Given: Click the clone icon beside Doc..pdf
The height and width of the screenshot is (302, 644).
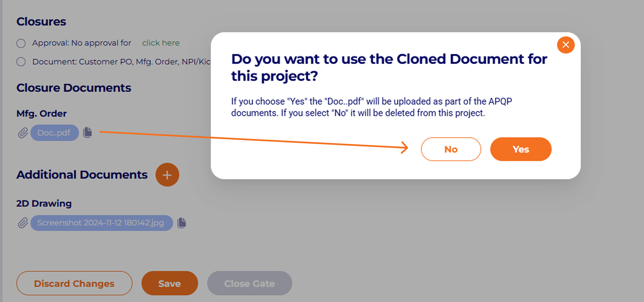Looking at the screenshot, I should coord(87,132).
